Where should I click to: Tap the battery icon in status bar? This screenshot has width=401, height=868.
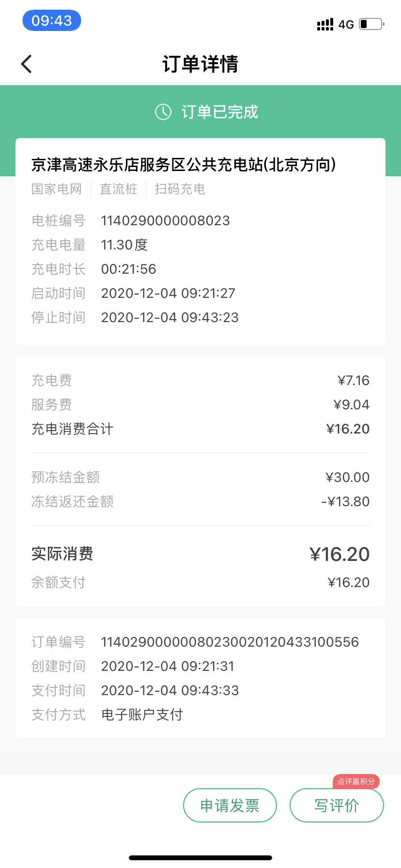(371, 24)
